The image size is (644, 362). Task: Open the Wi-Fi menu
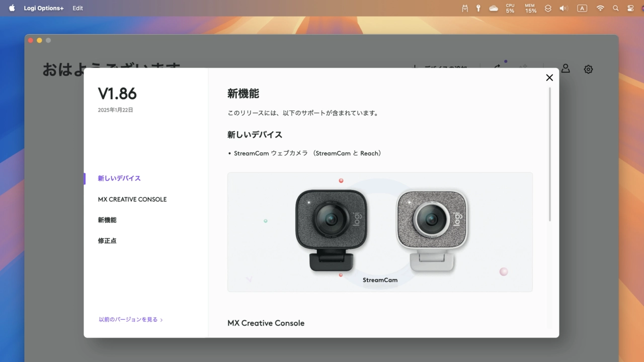600,8
